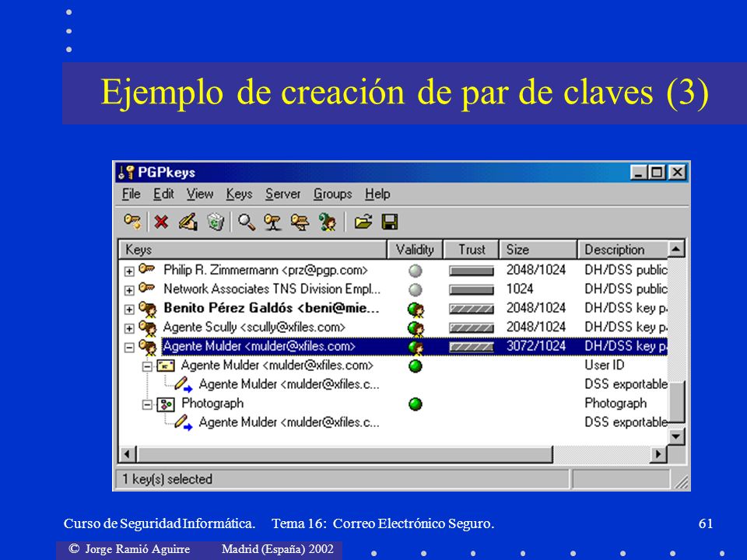Click the Photograph ID picture icon
Image resolution: width=747 pixels, height=560 pixels.
166,404
